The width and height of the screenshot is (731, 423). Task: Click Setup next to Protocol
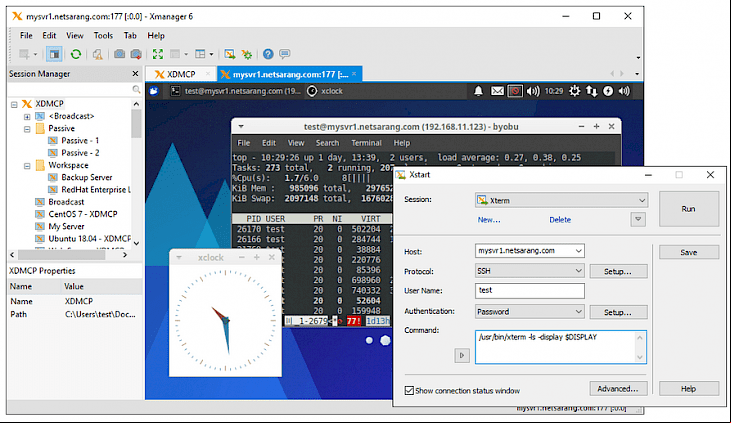[618, 271]
